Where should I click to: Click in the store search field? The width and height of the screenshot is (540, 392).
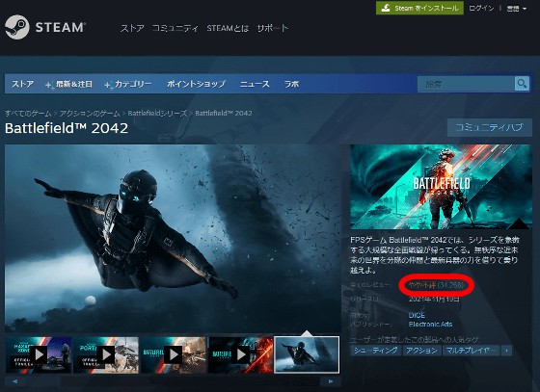pos(466,84)
